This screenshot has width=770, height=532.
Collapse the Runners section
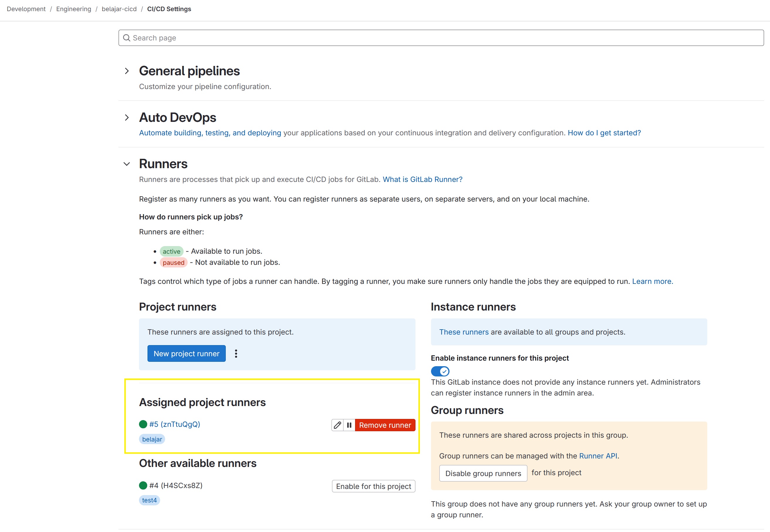[x=127, y=164]
